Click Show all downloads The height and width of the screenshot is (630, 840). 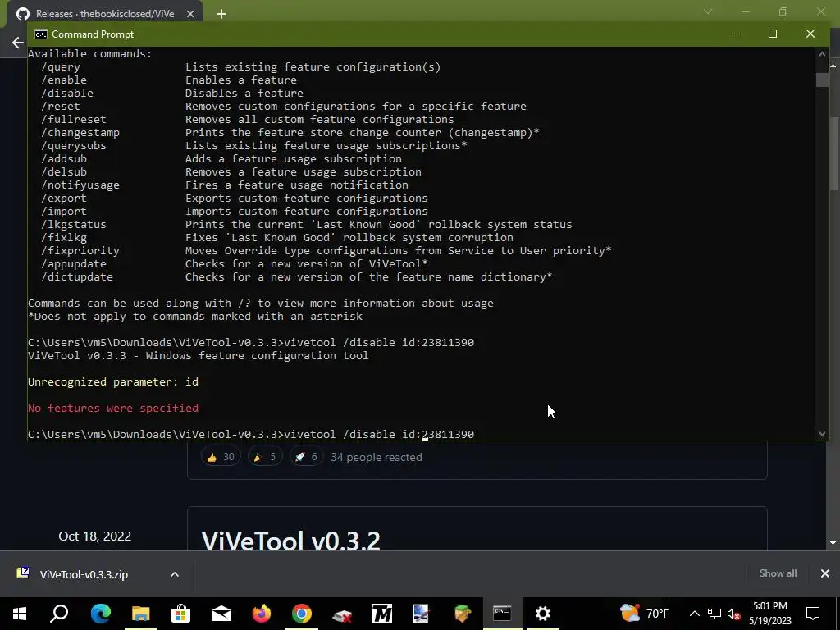pyautogui.click(x=778, y=573)
